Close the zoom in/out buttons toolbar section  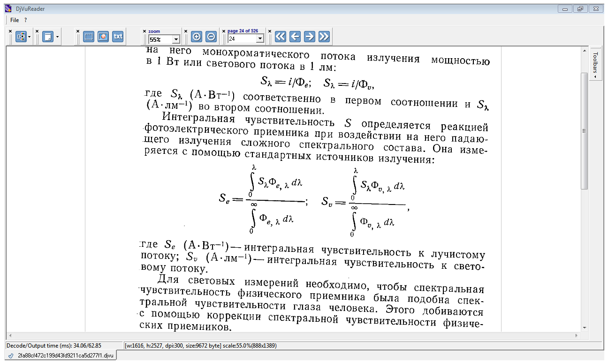click(x=186, y=31)
